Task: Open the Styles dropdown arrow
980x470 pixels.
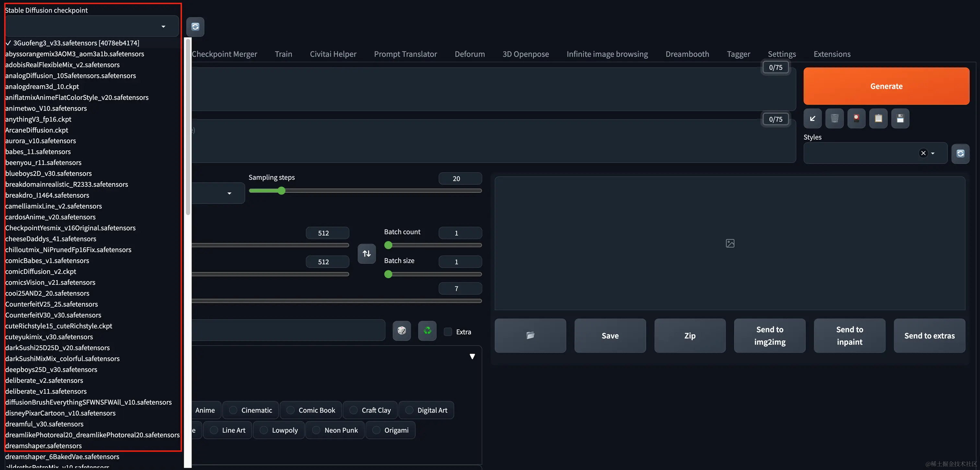Action: click(x=932, y=153)
